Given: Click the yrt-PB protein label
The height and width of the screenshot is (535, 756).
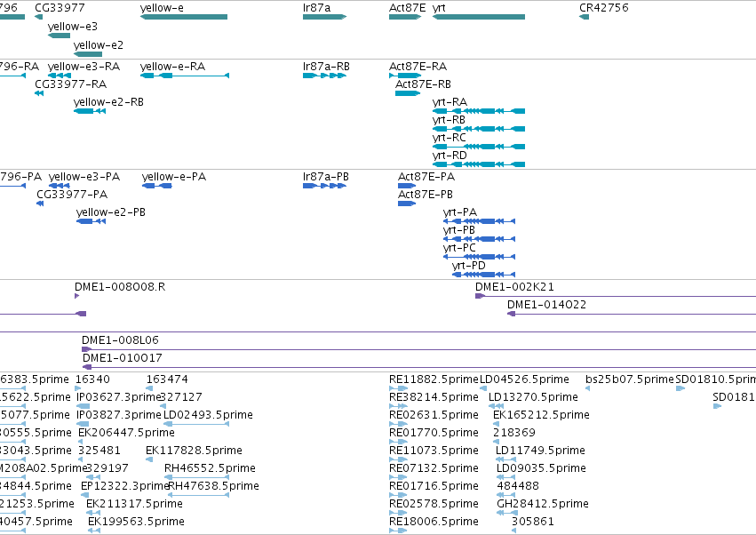Looking at the screenshot, I should point(459,230).
